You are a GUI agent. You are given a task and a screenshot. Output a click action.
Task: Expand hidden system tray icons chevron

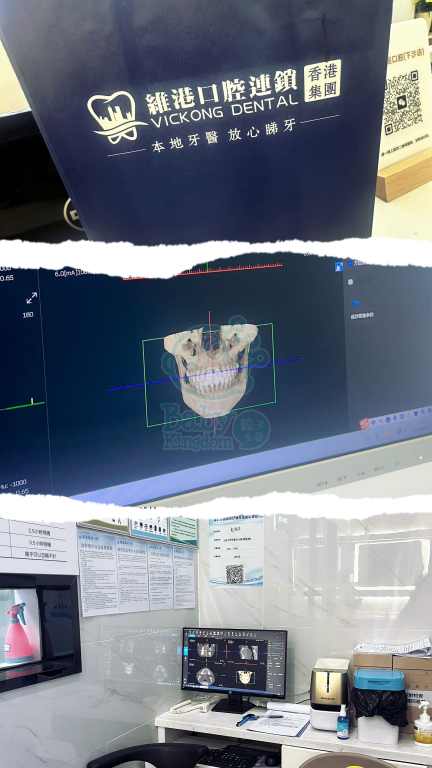click(368, 438)
